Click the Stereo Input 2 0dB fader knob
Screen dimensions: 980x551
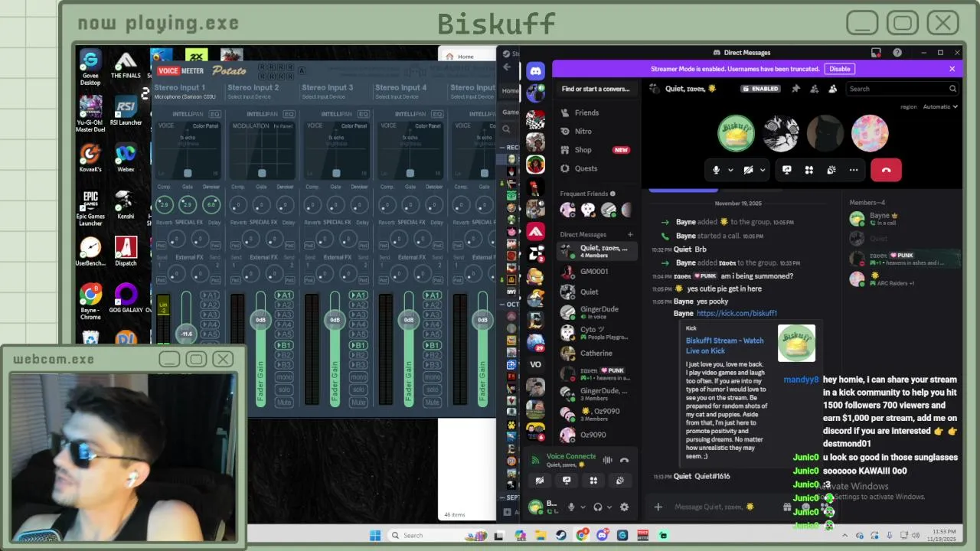(x=260, y=320)
